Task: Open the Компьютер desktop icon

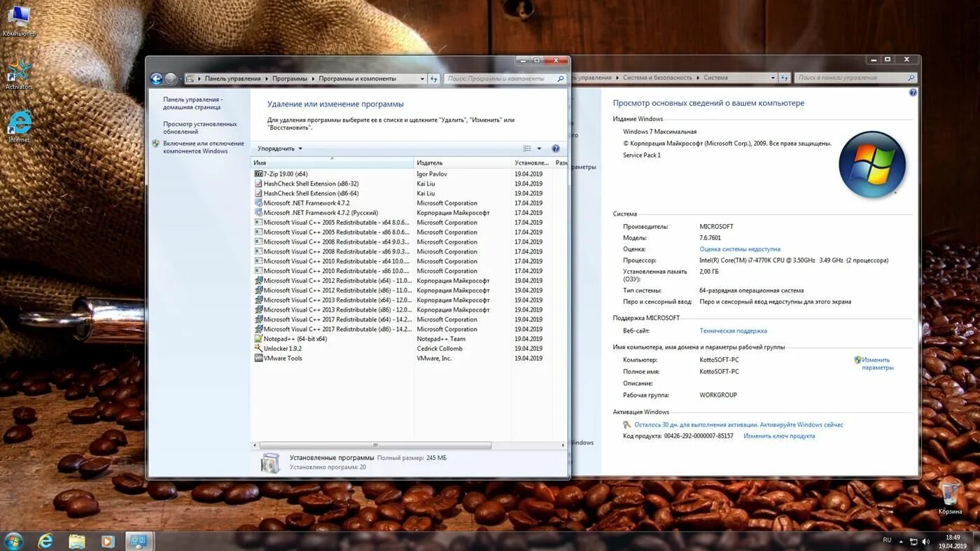Action: coord(19,20)
